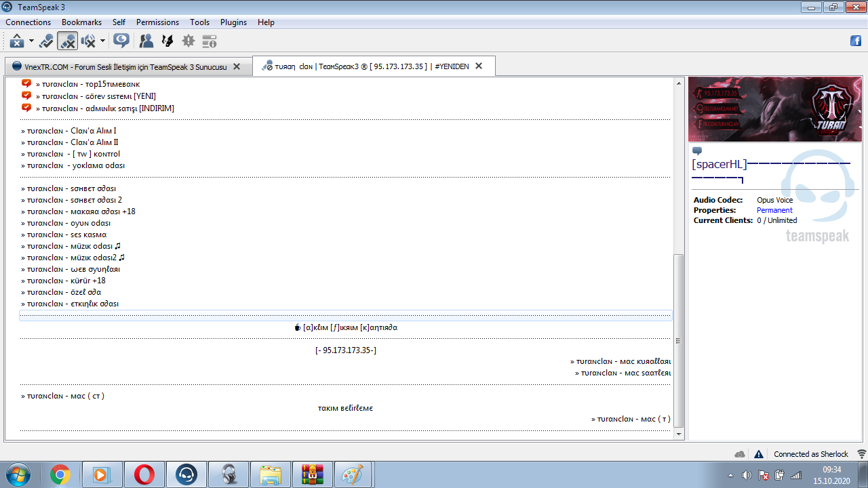868x488 pixels.
Task: Select the maç ( CT ) channel
Action: click(x=62, y=396)
